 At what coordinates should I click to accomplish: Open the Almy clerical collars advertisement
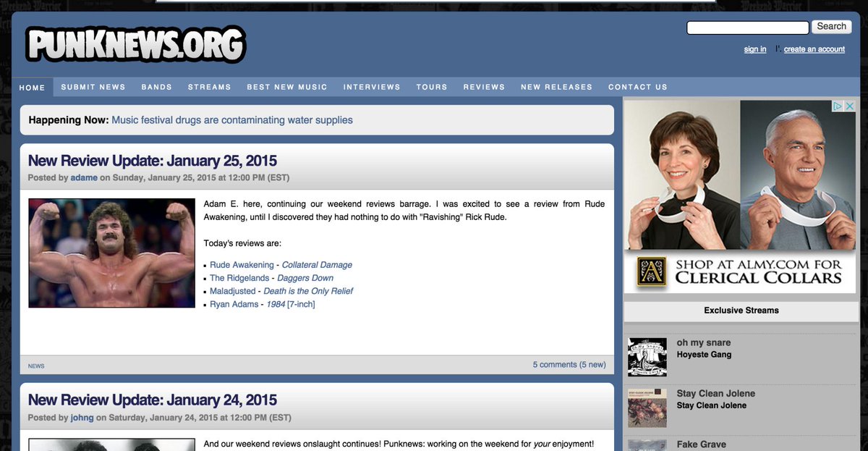(x=740, y=197)
